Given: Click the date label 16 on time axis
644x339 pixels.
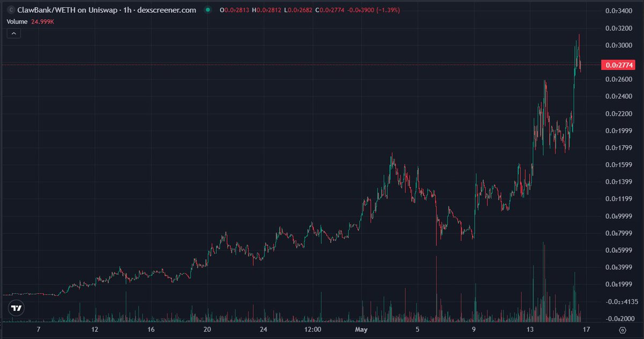Looking at the screenshot, I should (x=151, y=330).
